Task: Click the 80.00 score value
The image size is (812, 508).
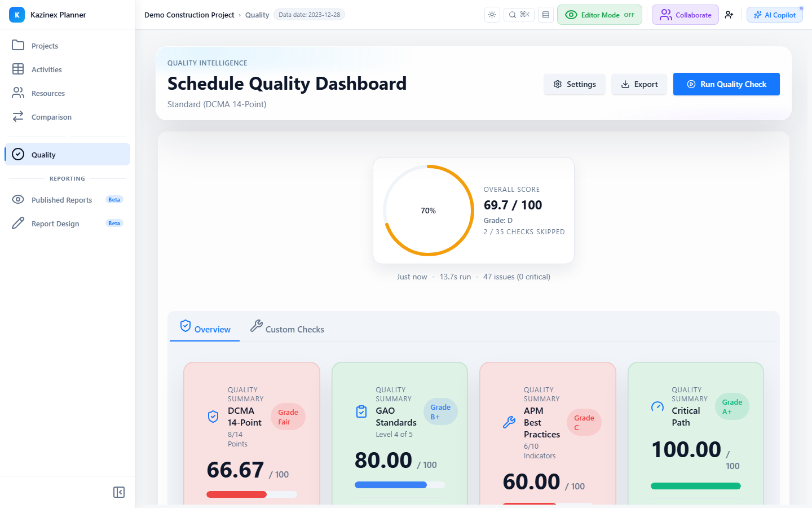Action: 383,460
